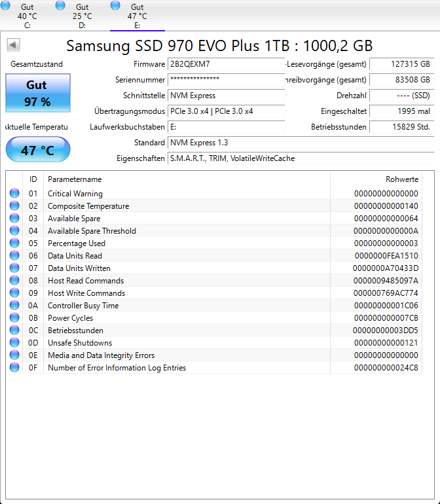Click the 47 °C temperature indicator

click(x=37, y=150)
